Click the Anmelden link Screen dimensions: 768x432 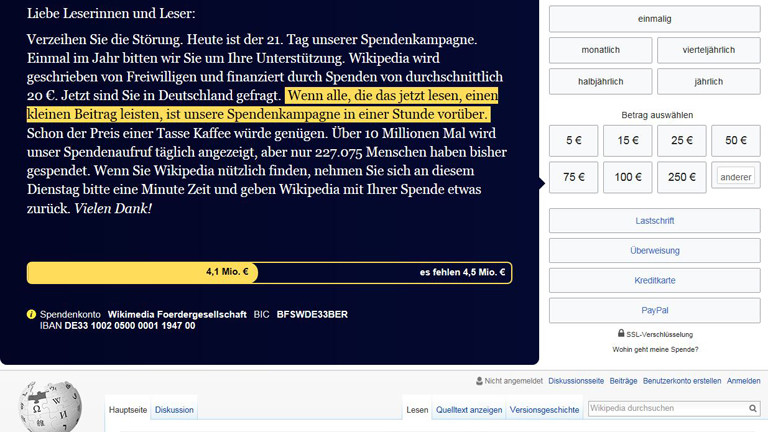[x=744, y=381]
